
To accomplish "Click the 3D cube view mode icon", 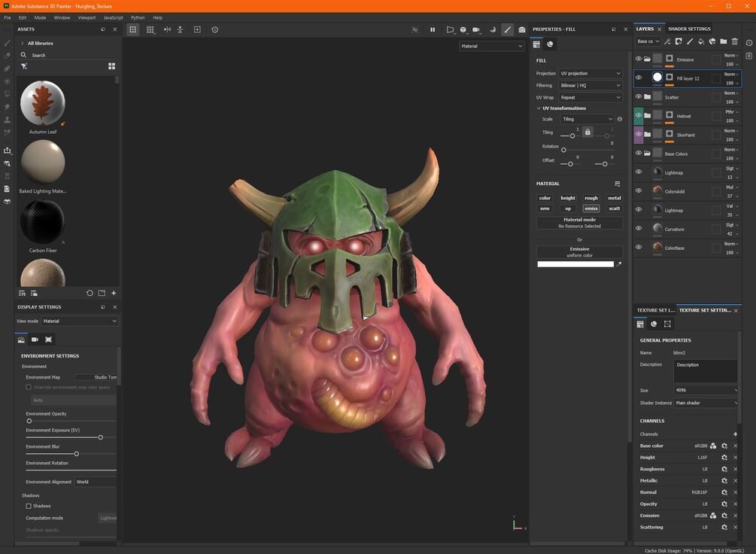I will pyautogui.click(x=463, y=29).
